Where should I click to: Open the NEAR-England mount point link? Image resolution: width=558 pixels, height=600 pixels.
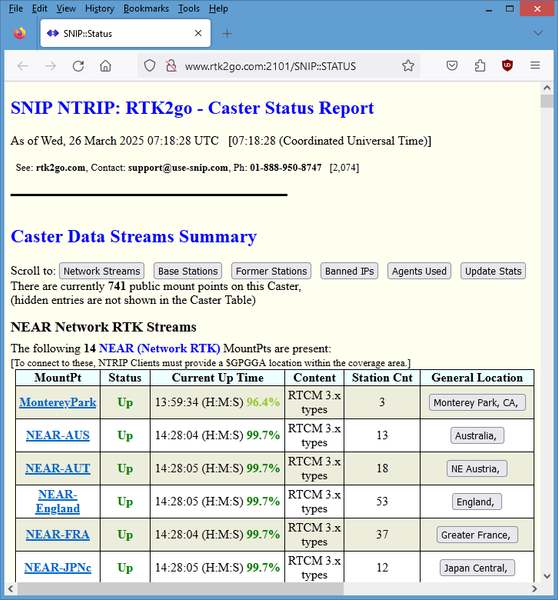[x=58, y=501]
